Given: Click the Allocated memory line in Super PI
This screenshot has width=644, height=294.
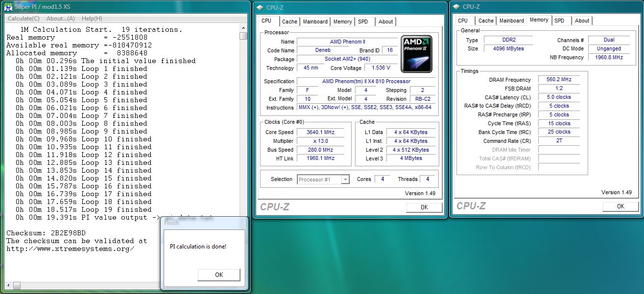Looking at the screenshot, I should 77,53.
